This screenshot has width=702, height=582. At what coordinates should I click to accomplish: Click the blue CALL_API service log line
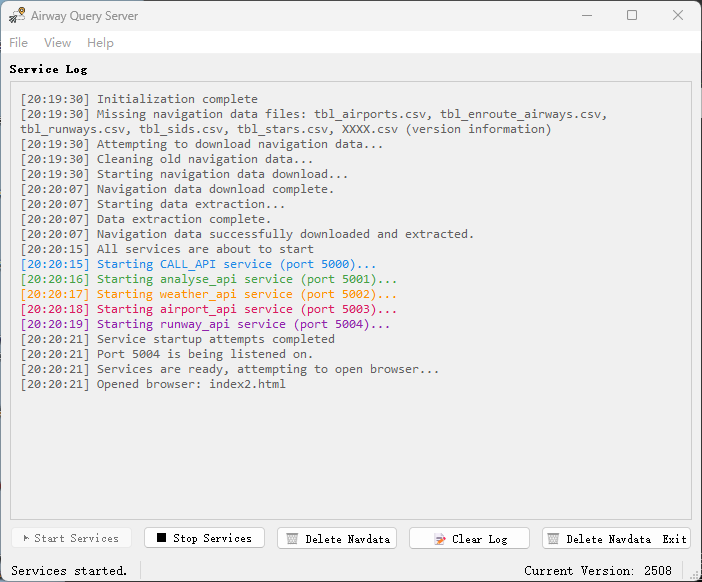199,264
